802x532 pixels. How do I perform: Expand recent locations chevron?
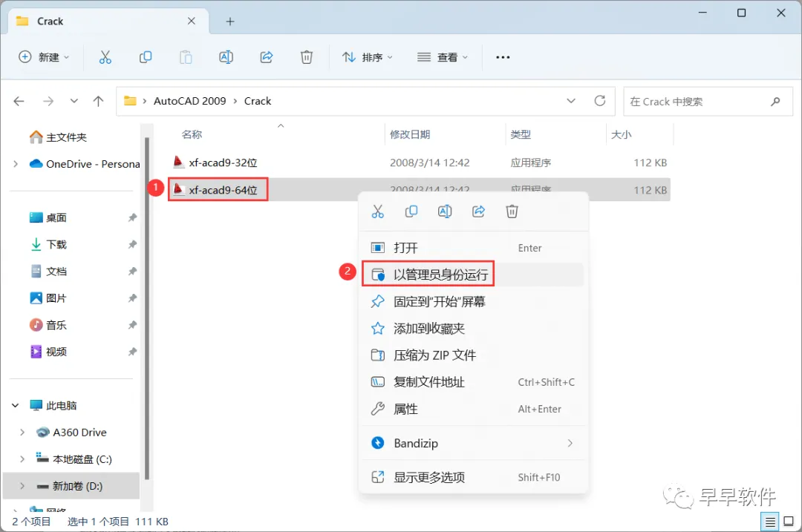(x=74, y=101)
